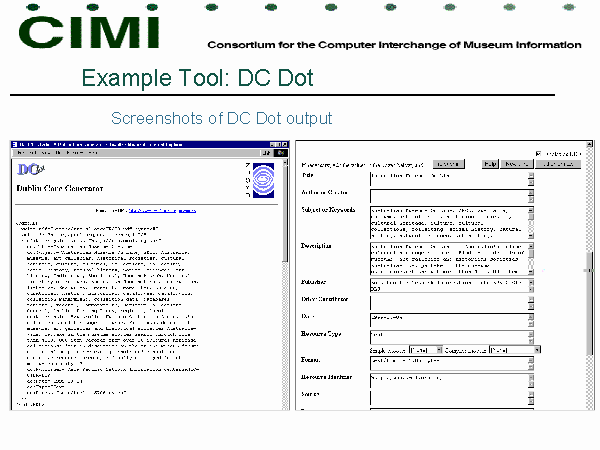Click the Example Tool: DC Dot title
The width and height of the screenshot is (600, 450).
(x=197, y=78)
